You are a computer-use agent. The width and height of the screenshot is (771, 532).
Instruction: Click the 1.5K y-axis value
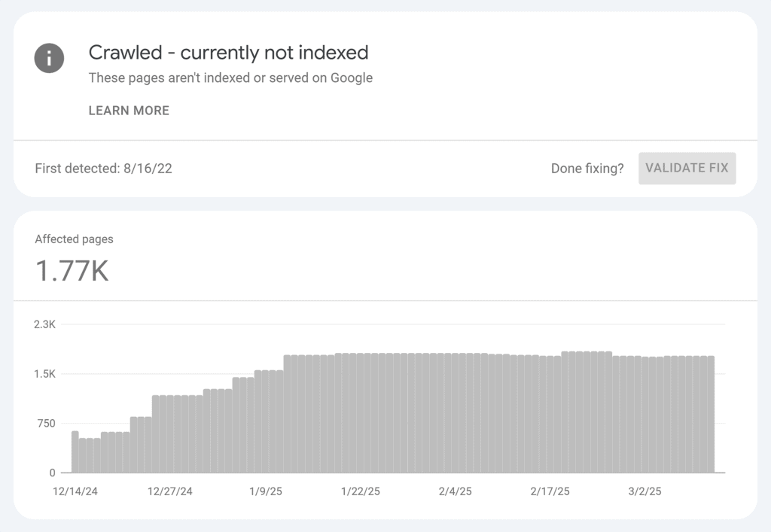coord(43,374)
